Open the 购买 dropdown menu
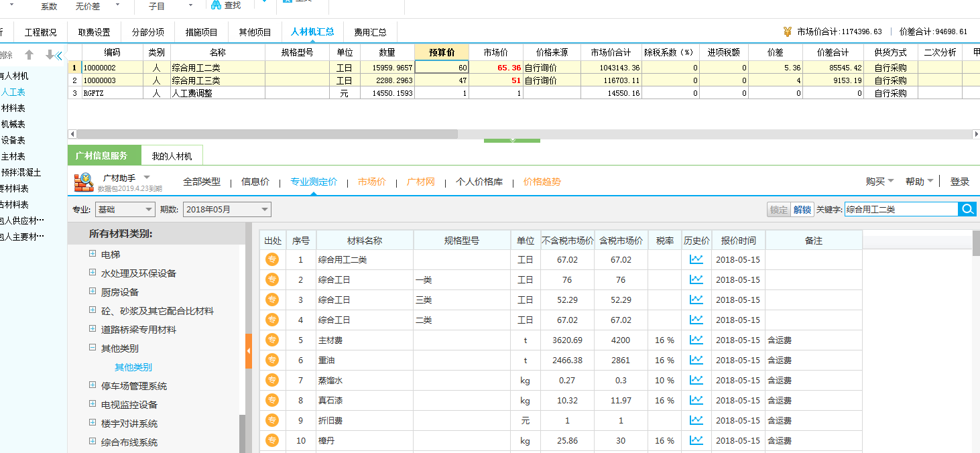Image resolution: width=980 pixels, height=453 pixels. [x=879, y=182]
